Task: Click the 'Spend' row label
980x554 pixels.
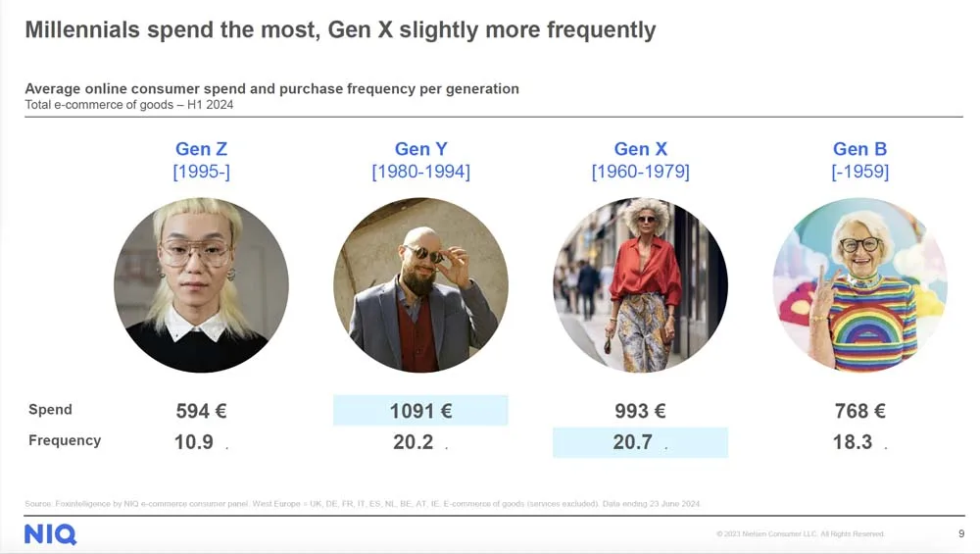Action: point(50,410)
